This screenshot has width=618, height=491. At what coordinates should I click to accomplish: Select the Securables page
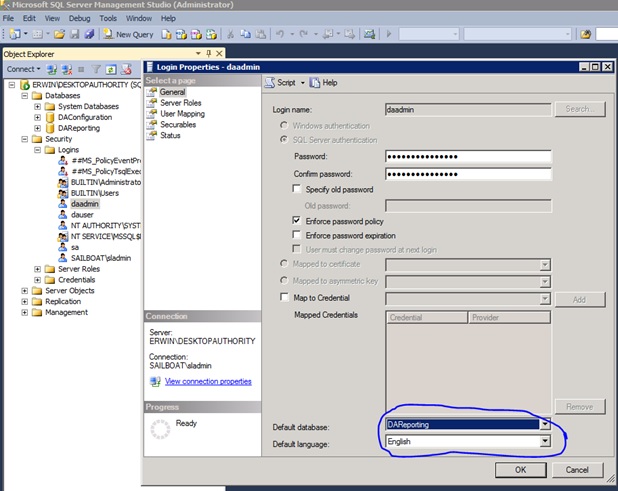(180, 125)
